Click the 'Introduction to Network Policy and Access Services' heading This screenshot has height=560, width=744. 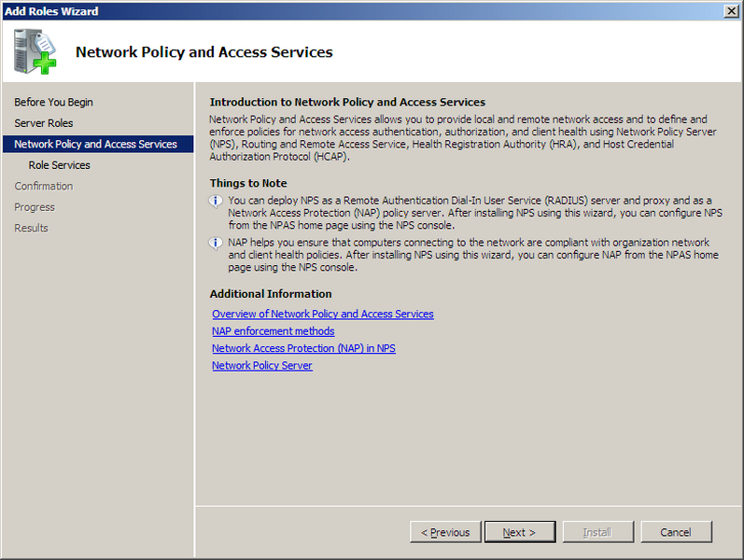[347, 102]
